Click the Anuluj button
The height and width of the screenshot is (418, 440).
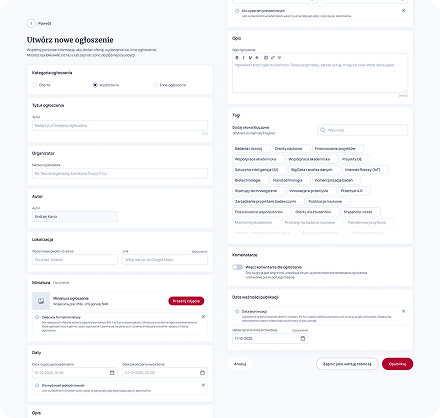pyautogui.click(x=240, y=364)
